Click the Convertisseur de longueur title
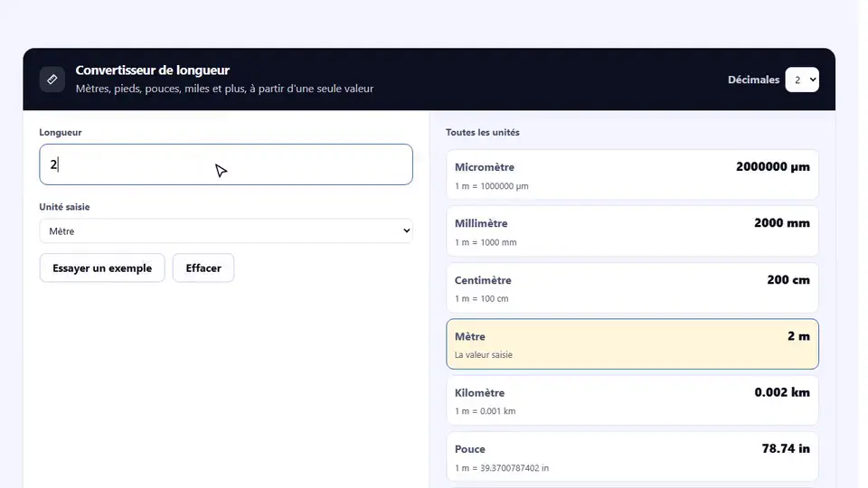868x488 pixels. (x=152, y=70)
